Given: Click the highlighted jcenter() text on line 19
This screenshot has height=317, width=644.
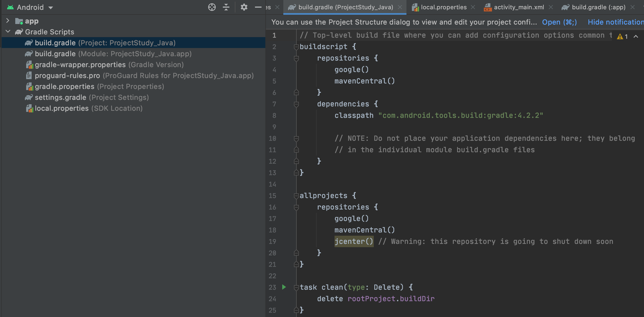Looking at the screenshot, I should click(x=354, y=241).
